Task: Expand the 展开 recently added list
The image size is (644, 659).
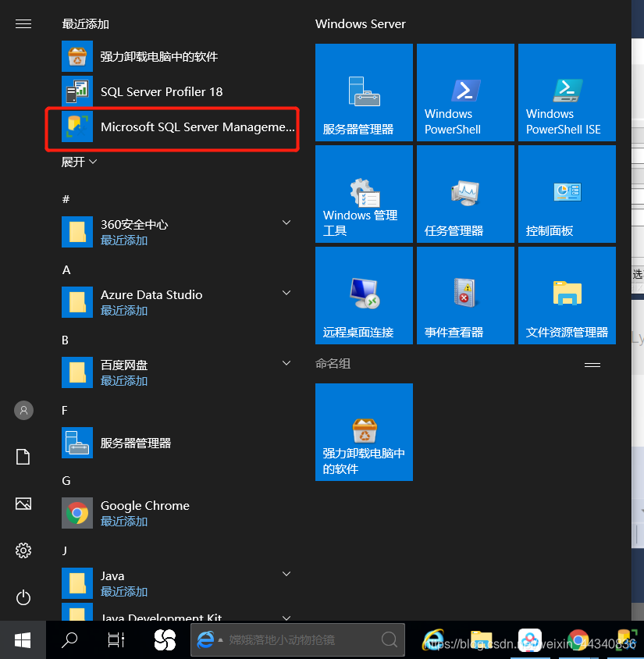Action: [x=79, y=162]
